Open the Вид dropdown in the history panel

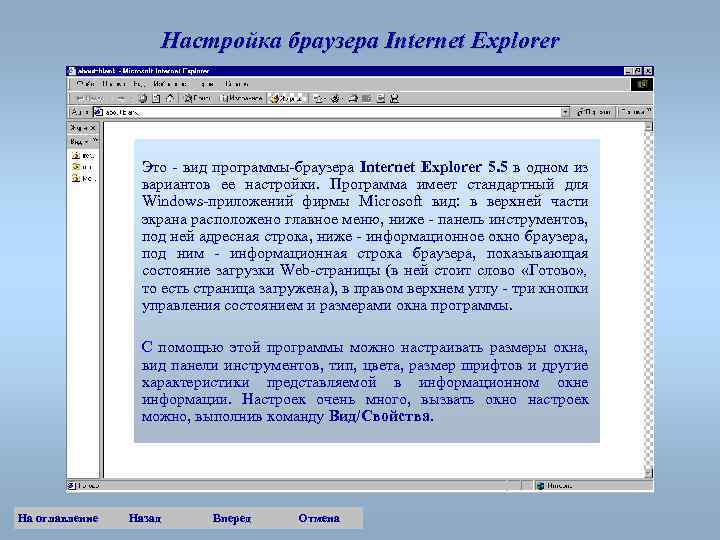[x=78, y=142]
